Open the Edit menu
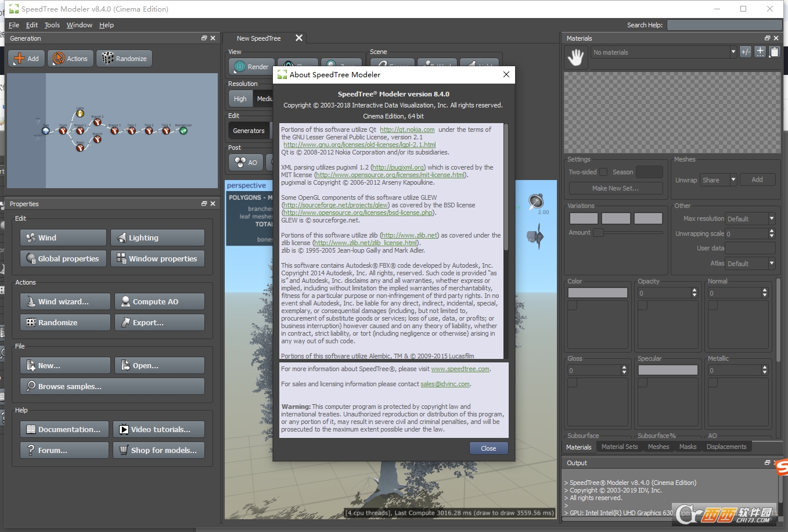Viewport: 788px width, 532px height. (x=32, y=25)
